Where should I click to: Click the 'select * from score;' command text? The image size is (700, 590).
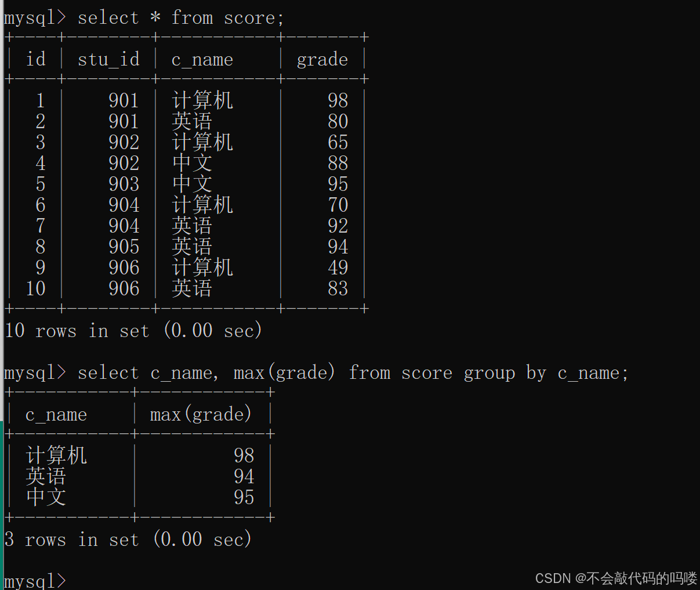pos(180,17)
